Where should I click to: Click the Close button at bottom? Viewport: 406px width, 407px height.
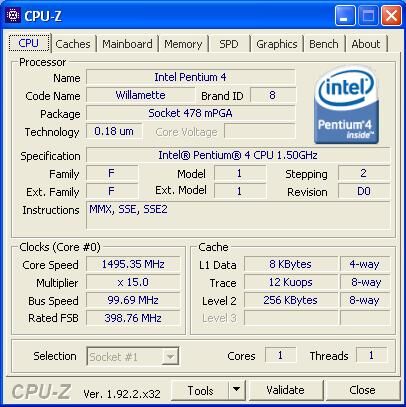coord(362,390)
